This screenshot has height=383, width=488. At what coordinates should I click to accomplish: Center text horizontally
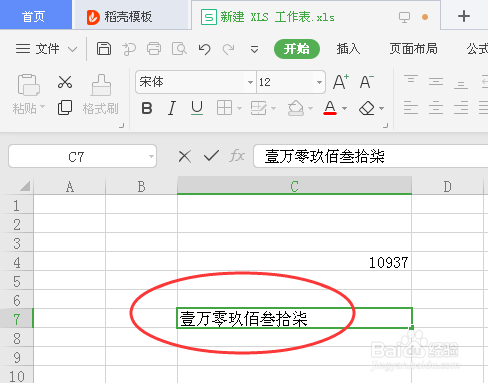[436, 108]
